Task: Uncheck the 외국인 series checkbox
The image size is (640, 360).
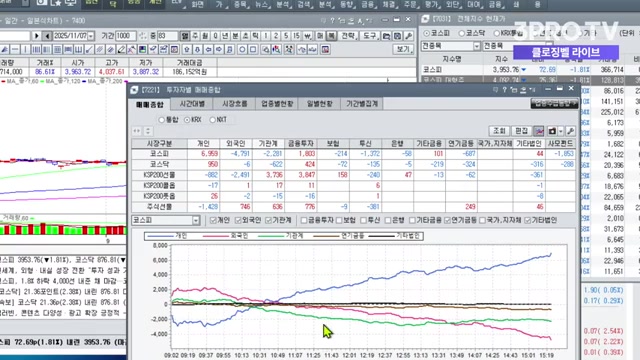Action: click(238, 220)
